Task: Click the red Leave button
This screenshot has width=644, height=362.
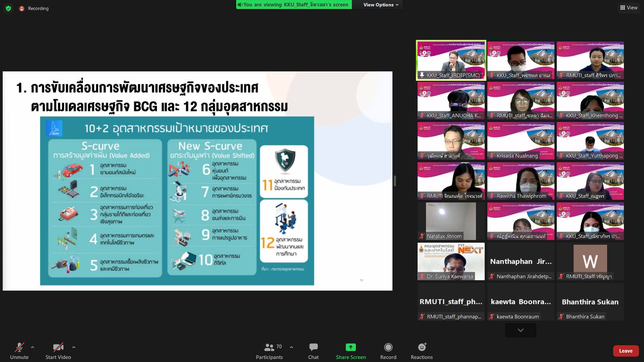Action: pyautogui.click(x=626, y=351)
